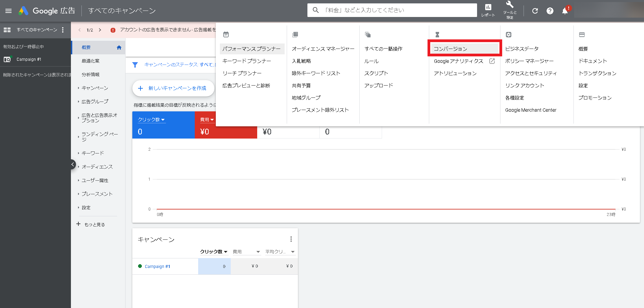The width and height of the screenshot is (644, 308).
Task: Open 広告プレビューと診断 menu item
Action: (246, 86)
